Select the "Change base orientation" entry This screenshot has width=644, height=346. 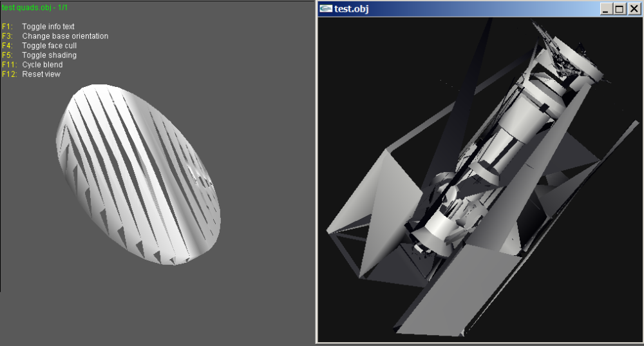(65, 36)
